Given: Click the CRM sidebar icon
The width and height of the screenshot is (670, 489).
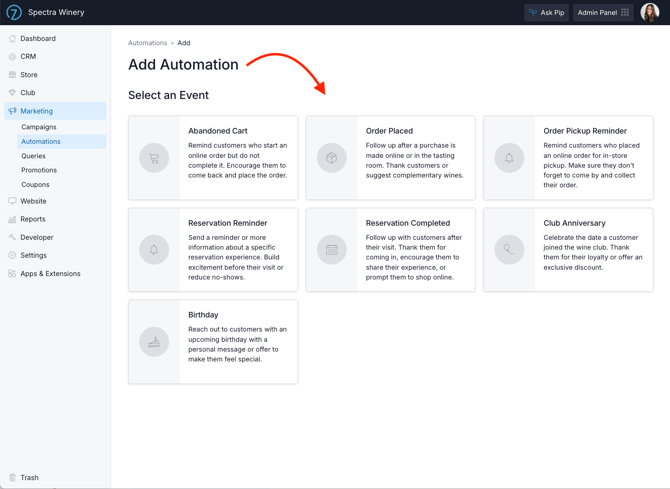Looking at the screenshot, I should [12, 56].
